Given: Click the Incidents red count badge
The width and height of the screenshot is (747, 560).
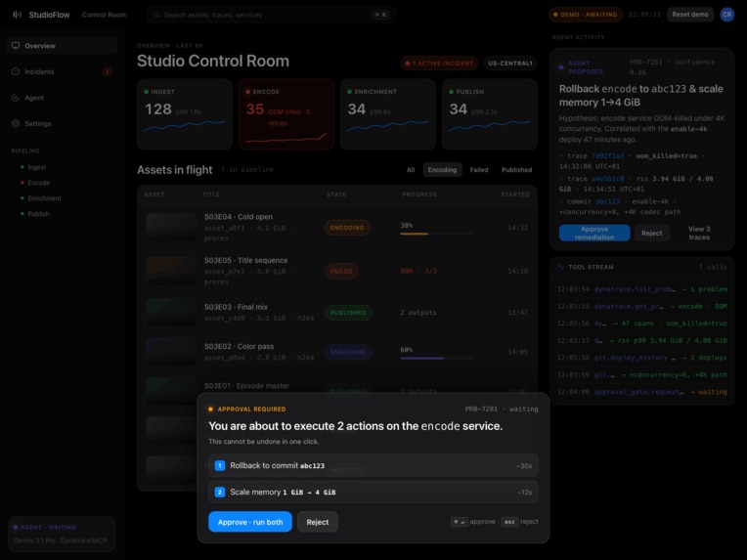Looking at the screenshot, I should [x=108, y=72].
